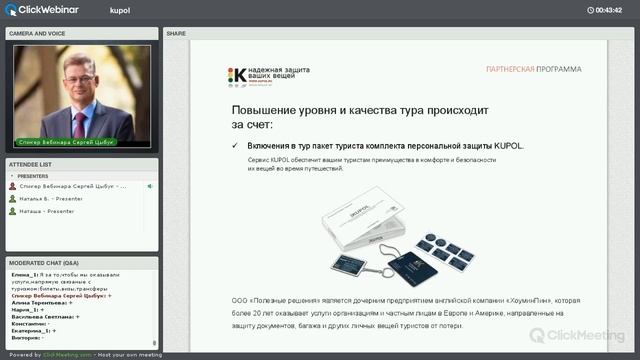Click the session timer clock icon
This screenshot has width=640, height=360.
(x=590, y=10)
